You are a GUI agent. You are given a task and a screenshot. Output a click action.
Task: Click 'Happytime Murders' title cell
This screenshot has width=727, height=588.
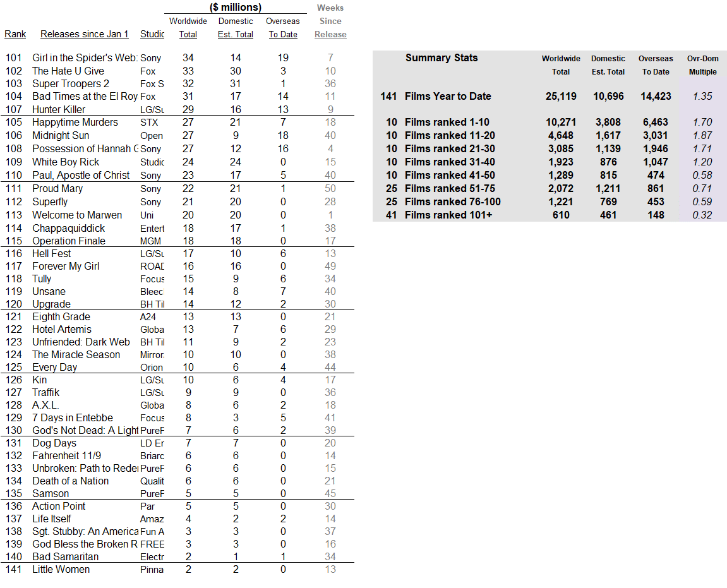tap(75, 123)
